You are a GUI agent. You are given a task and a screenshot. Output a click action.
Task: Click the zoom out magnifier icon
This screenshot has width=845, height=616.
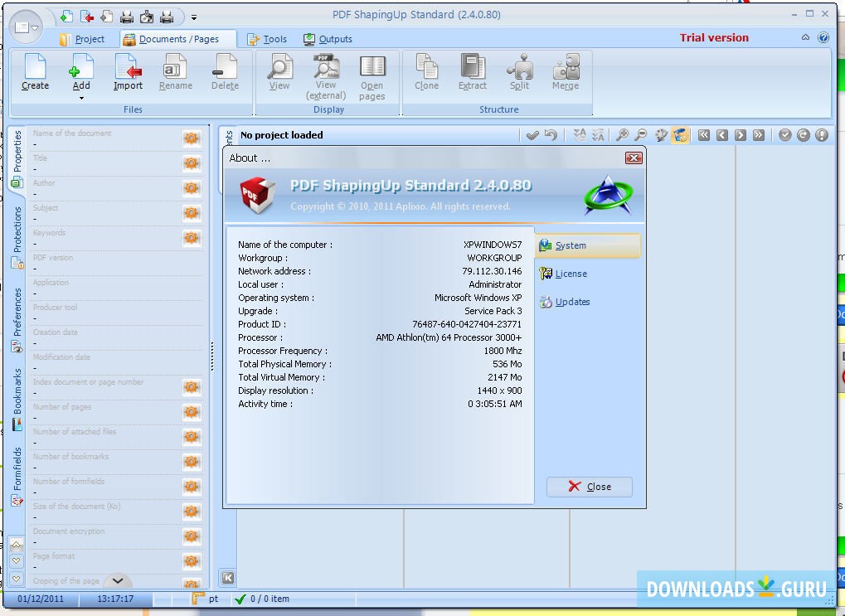pyautogui.click(x=640, y=135)
